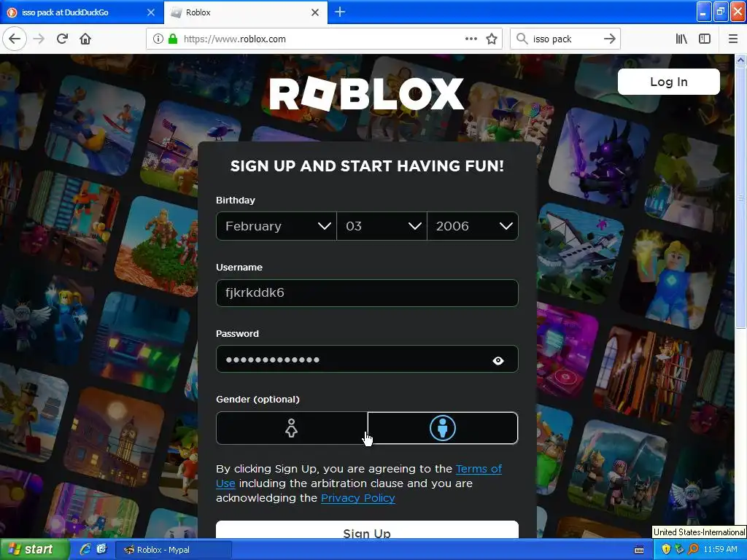Image resolution: width=747 pixels, height=560 pixels.
Task: Show site information icon in address bar
Action: point(158,39)
